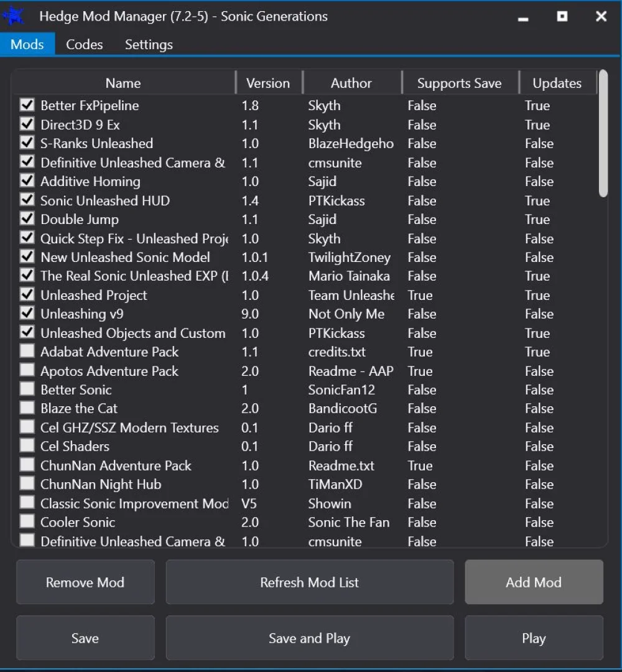
Task: Sort by the Name column header
Action: coord(123,83)
